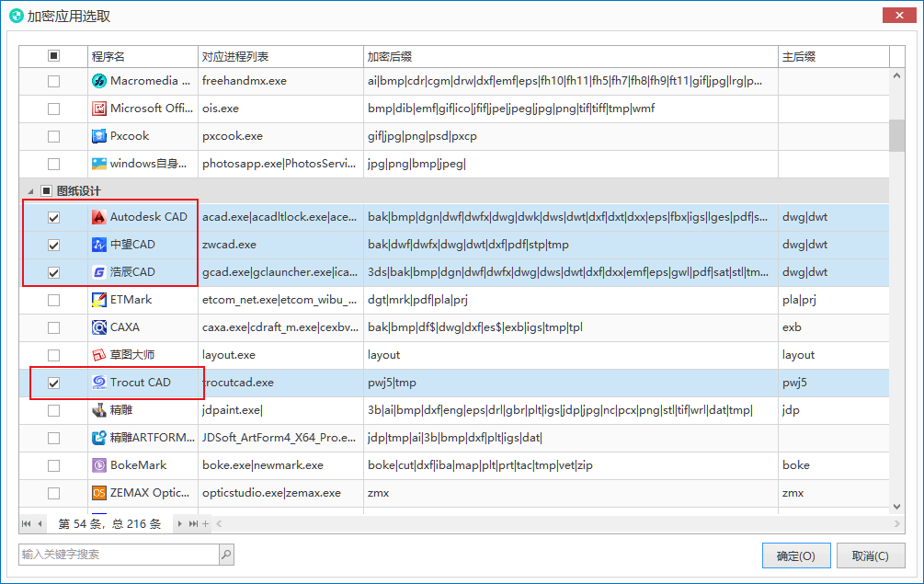This screenshot has height=584, width=924.
Task: Check the Macromedia row checkbox
Action: click(x=53, y=81)
